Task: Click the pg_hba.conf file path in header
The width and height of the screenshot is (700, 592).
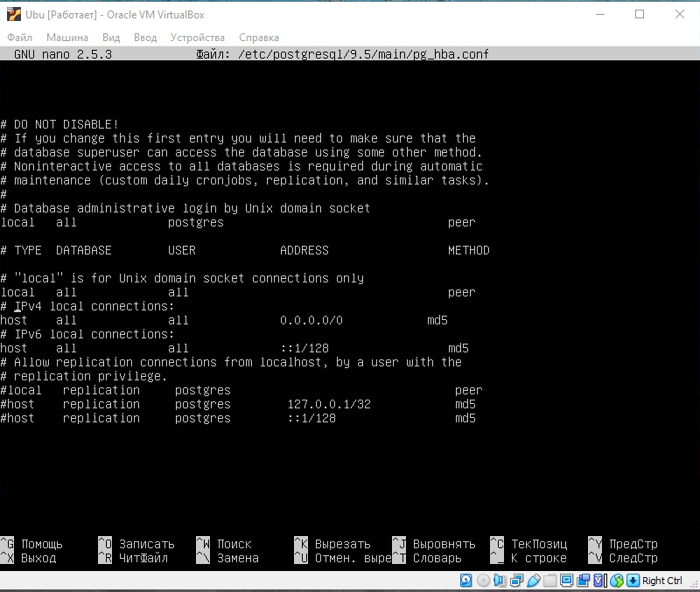Action: (363, 54)
